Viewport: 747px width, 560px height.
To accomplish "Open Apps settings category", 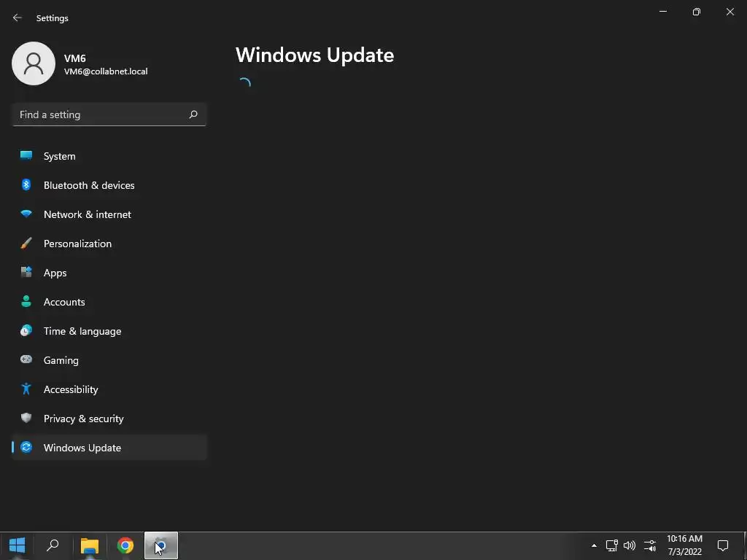I will (109, 273).
